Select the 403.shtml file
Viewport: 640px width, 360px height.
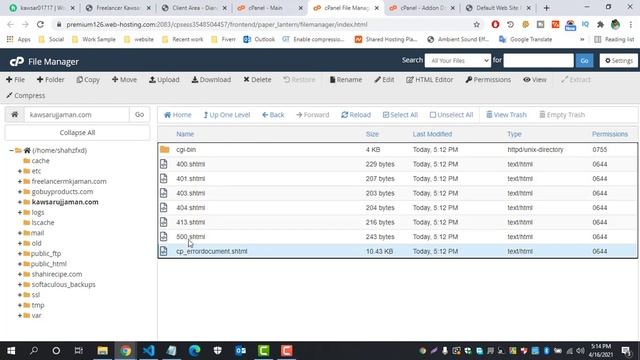(191, 193)
